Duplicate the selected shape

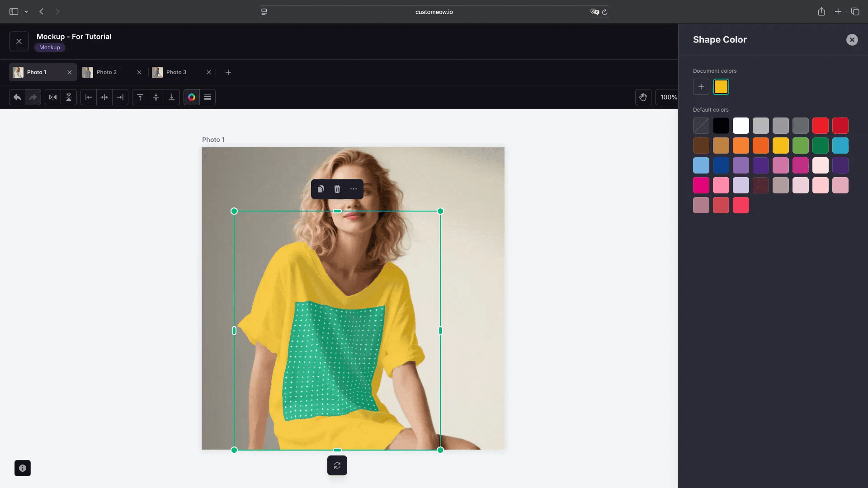[x=321, y=189]
